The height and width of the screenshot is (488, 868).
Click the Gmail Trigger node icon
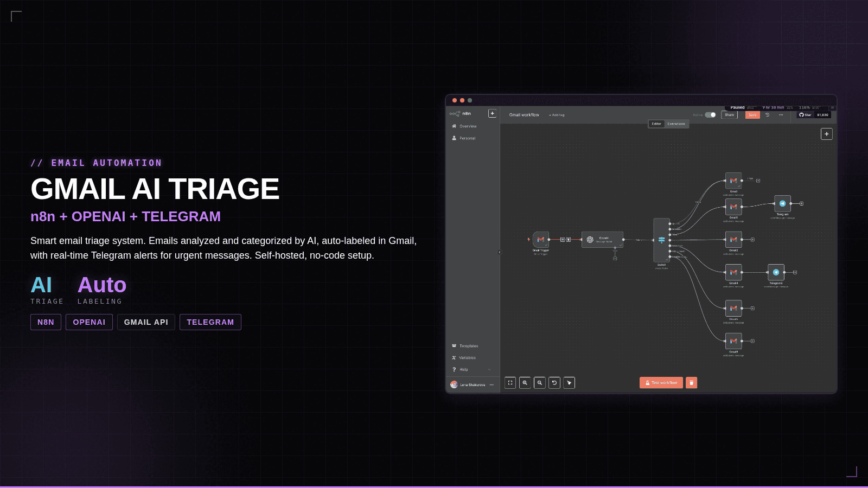[x=540, y=239]
